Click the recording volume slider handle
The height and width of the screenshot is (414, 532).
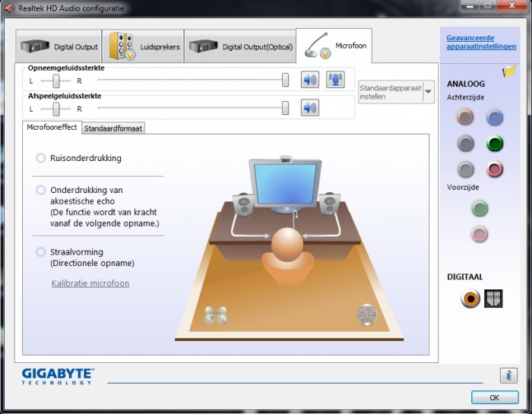click(x=285, y=80)
